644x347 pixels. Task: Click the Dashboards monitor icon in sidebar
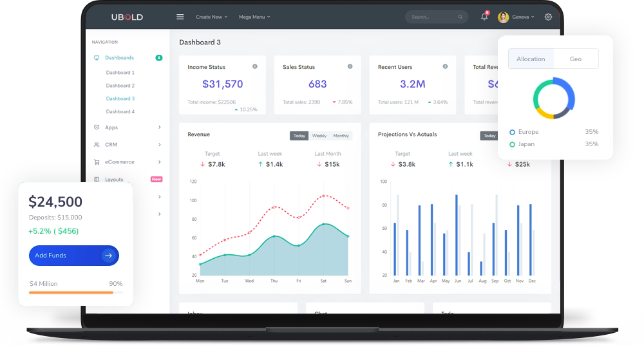[x=97, y=58]
